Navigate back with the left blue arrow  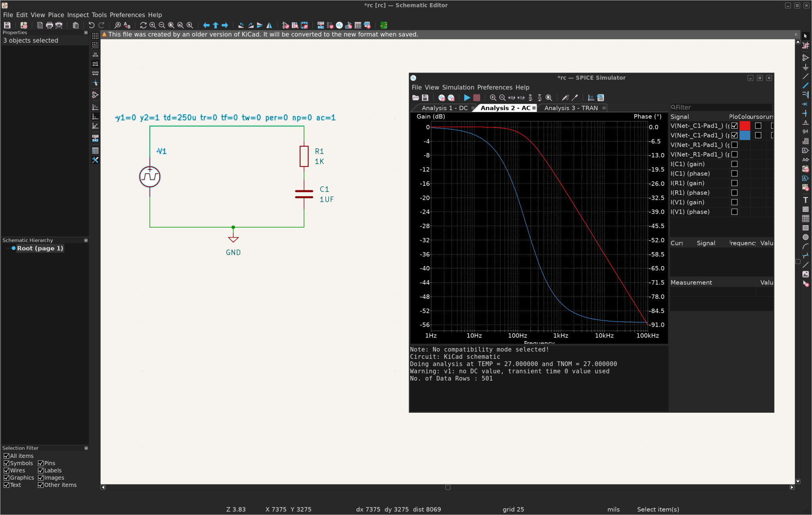point(206,25)
